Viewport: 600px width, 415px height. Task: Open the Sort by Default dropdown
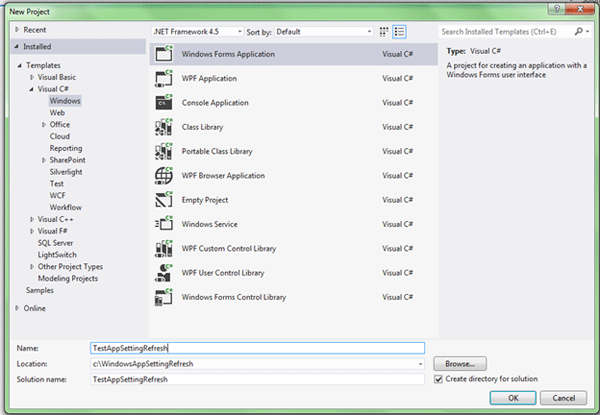tap(324, 32)
